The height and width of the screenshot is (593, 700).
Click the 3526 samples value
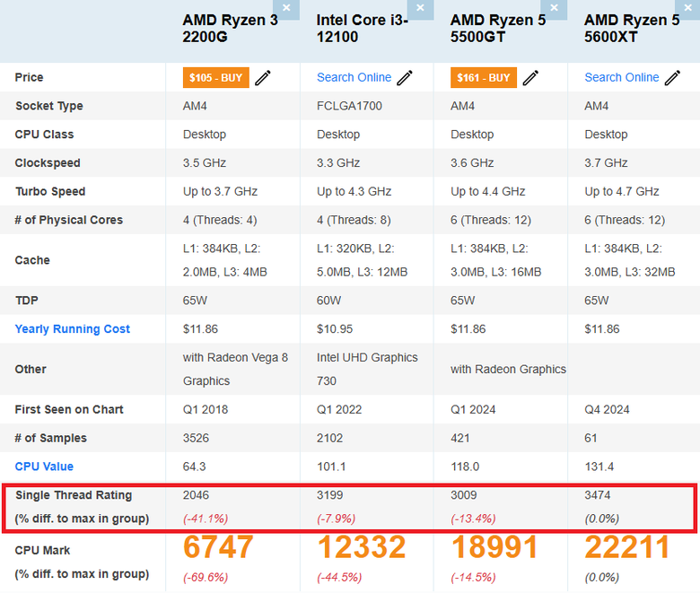tap(196, 438)
